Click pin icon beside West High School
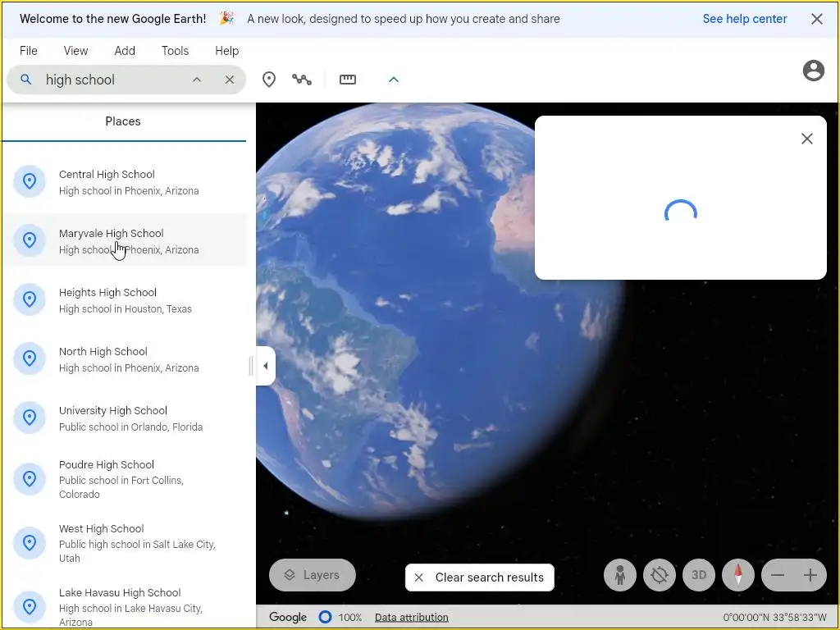Image resolution: width=840 pixels, height=630 pixels. point(30,543)
